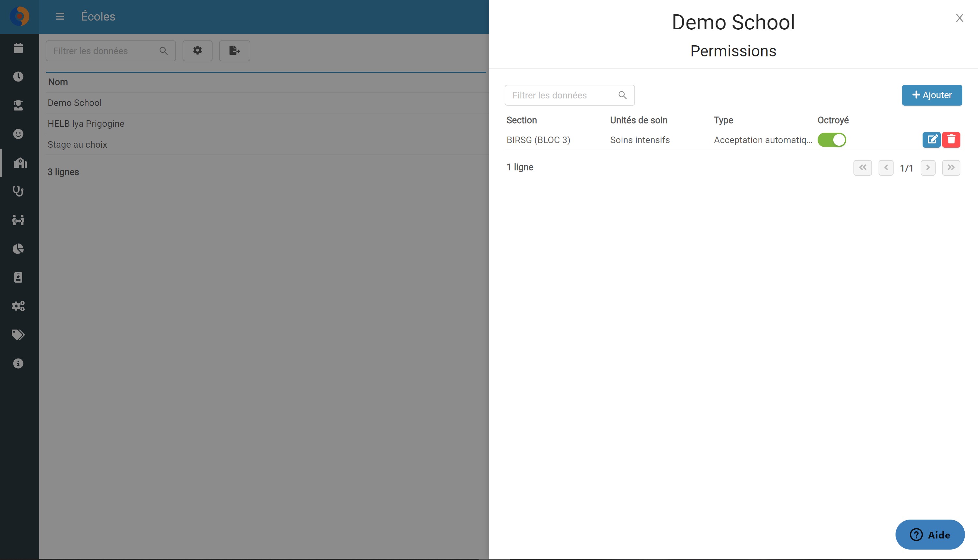Viewport: 978px width, 560px height.
Task: Click the schools table settings gear button
Action: pyautogui.click(x=197, y=51)
